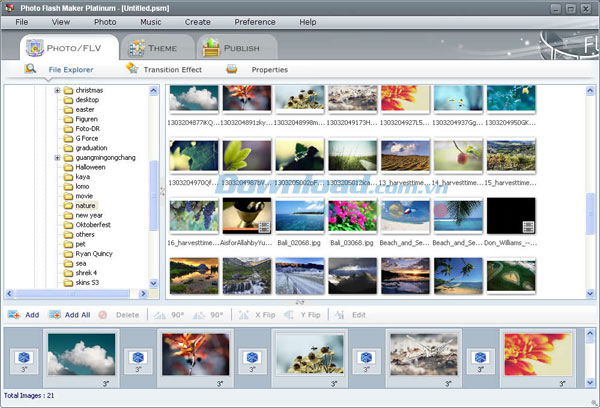Select the Oktoberfest folder

(x=87, y=225)
